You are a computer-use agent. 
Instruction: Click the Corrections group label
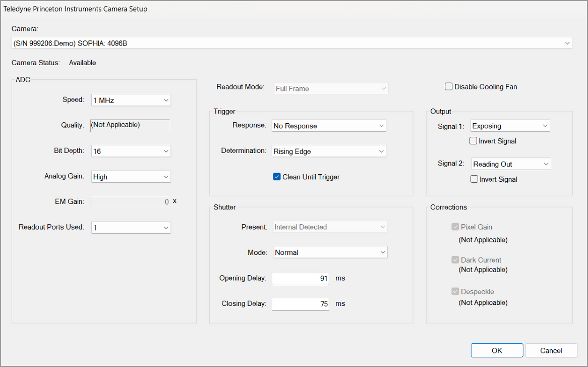[448, 207]
